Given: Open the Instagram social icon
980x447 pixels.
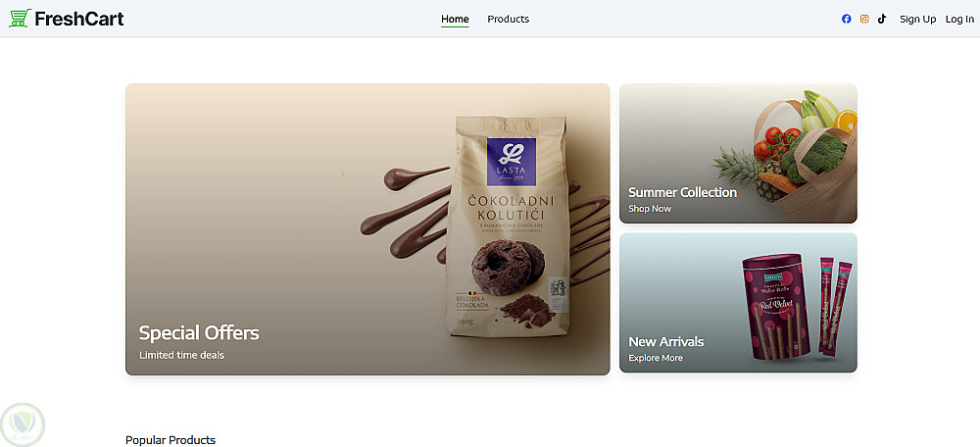Looking at the screenshot, I should tap(864, 19).
